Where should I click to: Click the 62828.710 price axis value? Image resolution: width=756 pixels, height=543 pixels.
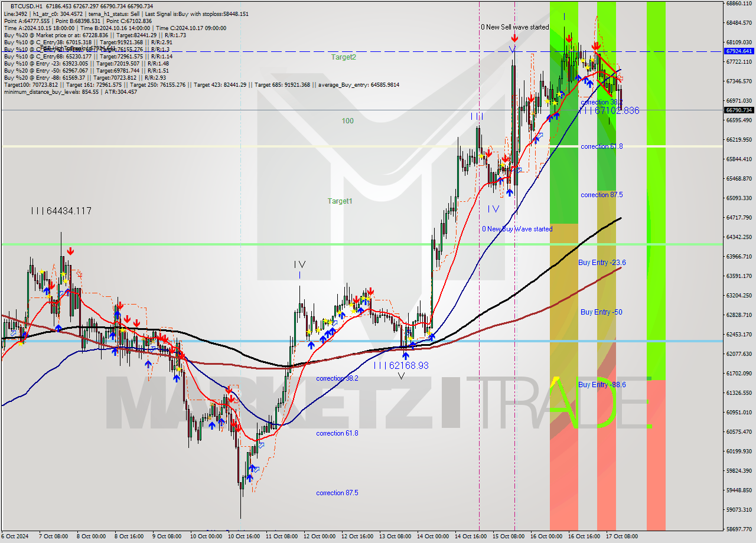pyautogui.click(x=739, y=315)
